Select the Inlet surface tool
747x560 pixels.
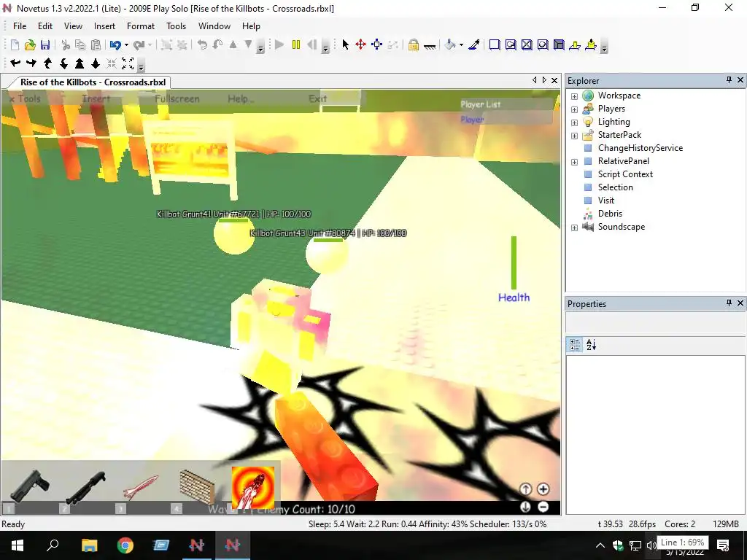click(x=559, y=44)
